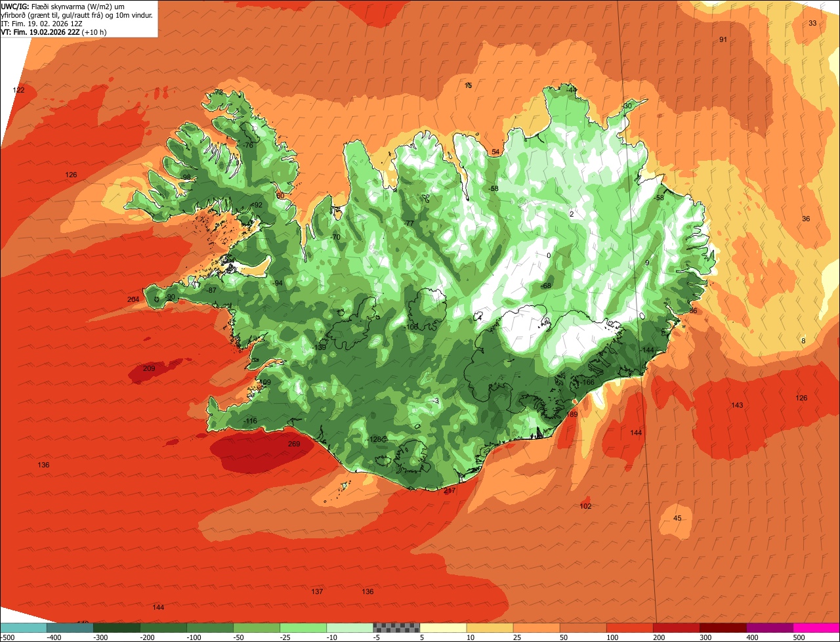This screenshot has height=642, width=840.
Task: Select the light teal -500 to -400 legend swatch
Action: coord(24,628)
